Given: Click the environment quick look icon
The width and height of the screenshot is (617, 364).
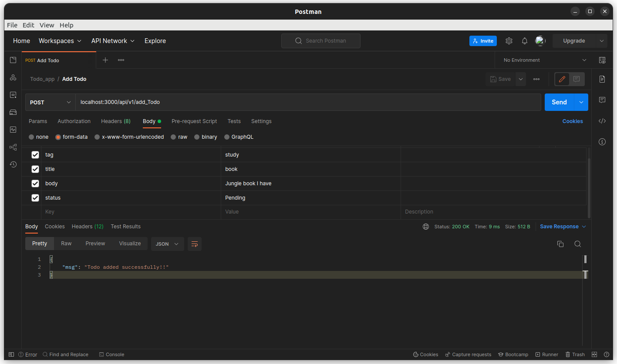Looking at the screenshot, I should pos(602,60).
